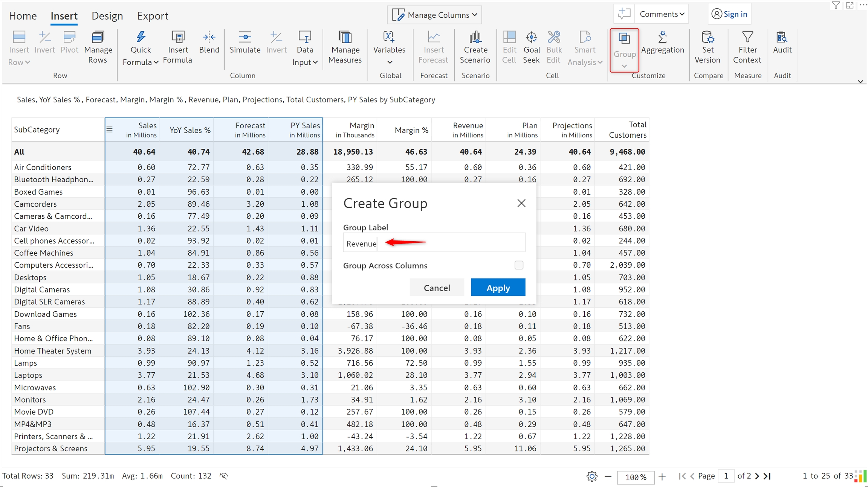Open the Goal Seek tool
The width and height of the screenshot is (868, 487).
point(531,37)
